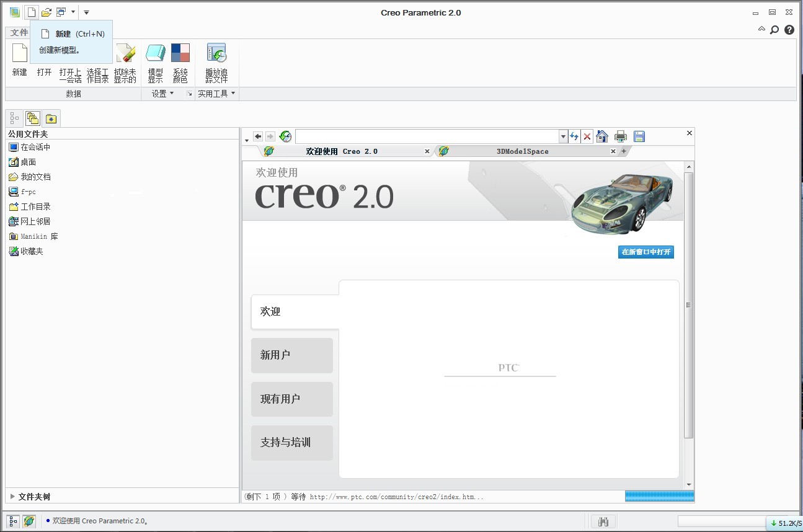Select the 新用户 page tab

click(292, 355)
